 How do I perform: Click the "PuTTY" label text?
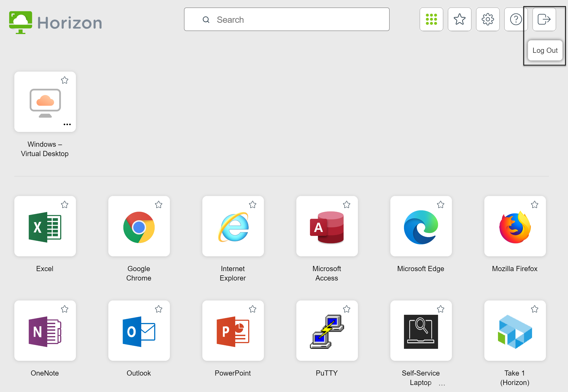click(327, 373)
